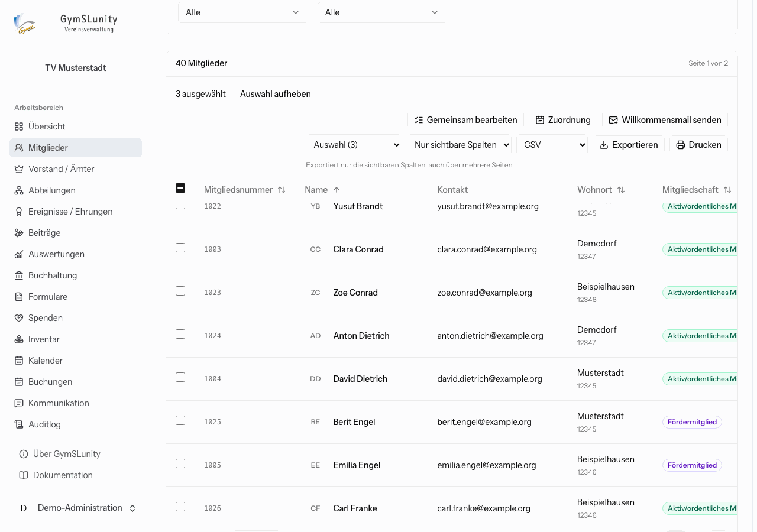Screen dimensions: 757x532
Task: Click the Gemeinsam bearbeiten button
Action: (x=465, y=120)
